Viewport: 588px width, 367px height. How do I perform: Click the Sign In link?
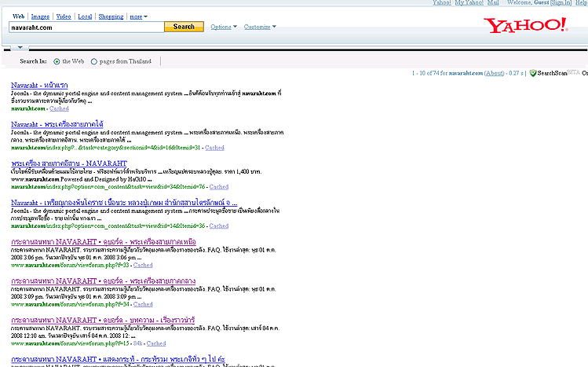[561, 2]
